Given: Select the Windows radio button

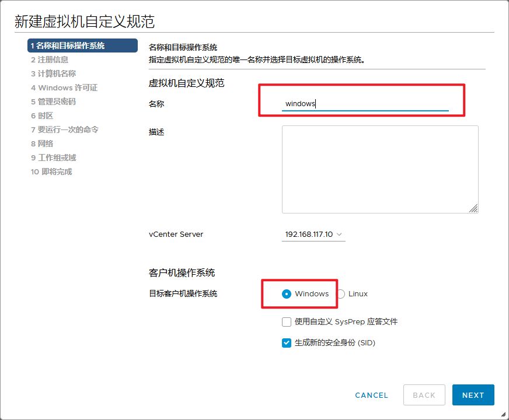Looking at the screenshot, I should point(287,294).
